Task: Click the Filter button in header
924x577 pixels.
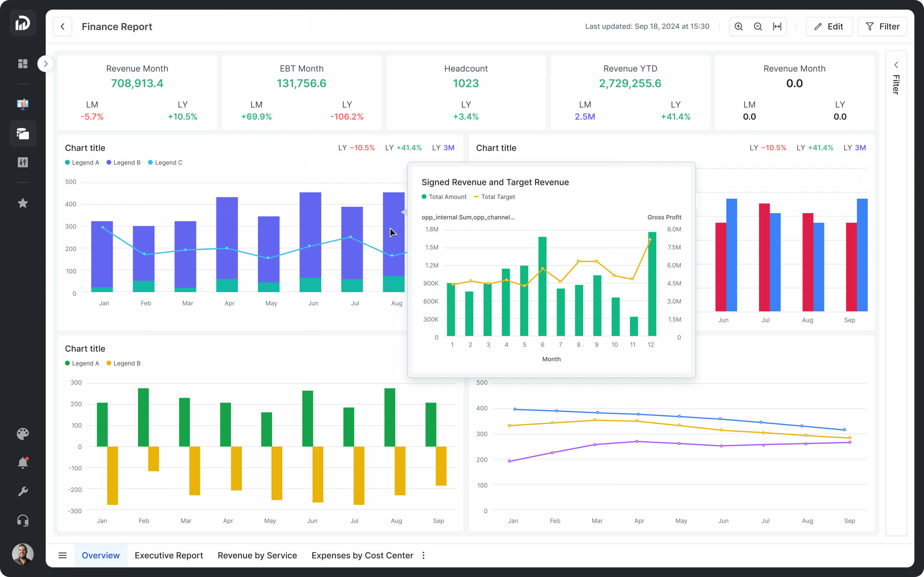Action: [882, 26]
